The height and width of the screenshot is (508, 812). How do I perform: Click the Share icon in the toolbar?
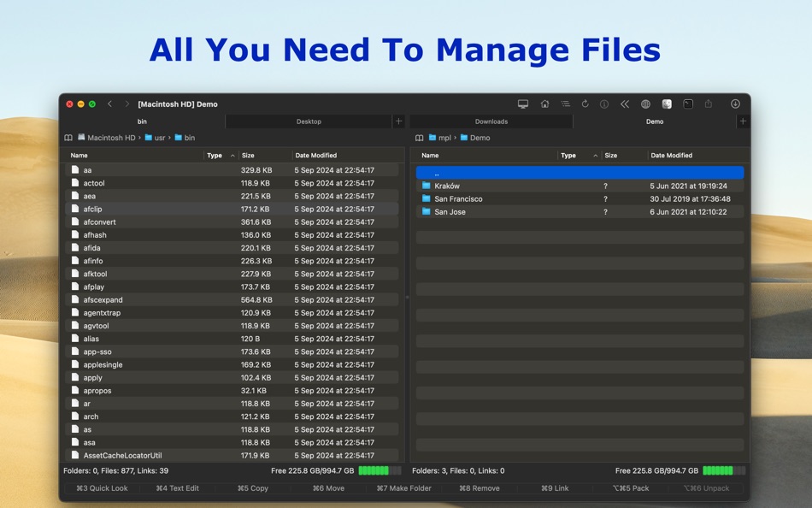[709, 104]
